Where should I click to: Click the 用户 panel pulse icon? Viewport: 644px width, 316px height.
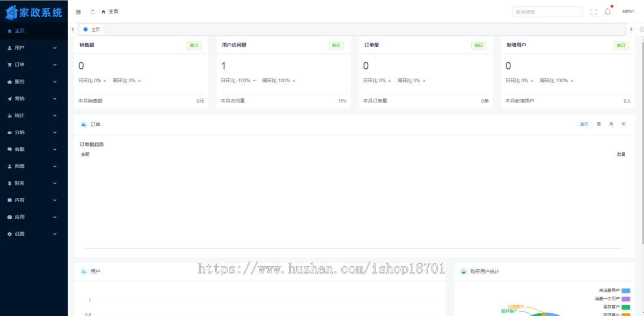(x=84, y=271)
